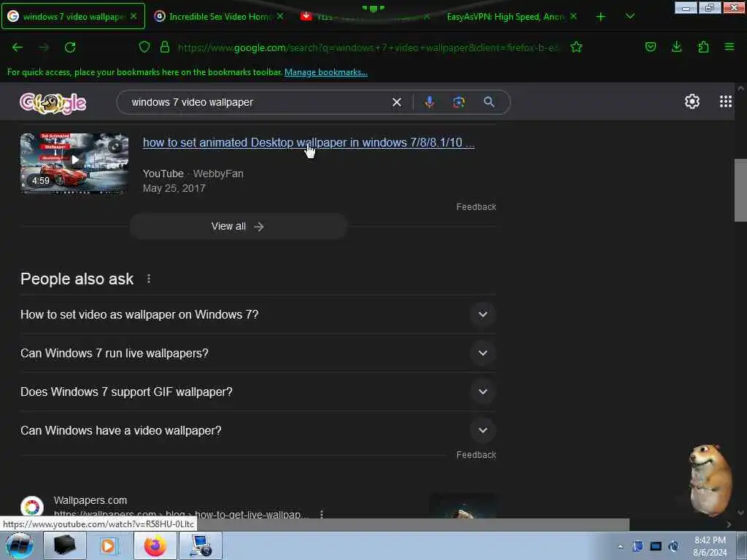Viewport: 747px width, 560px height.
Task: Open the tracking protection shield icon
Action: coord(144,47)
